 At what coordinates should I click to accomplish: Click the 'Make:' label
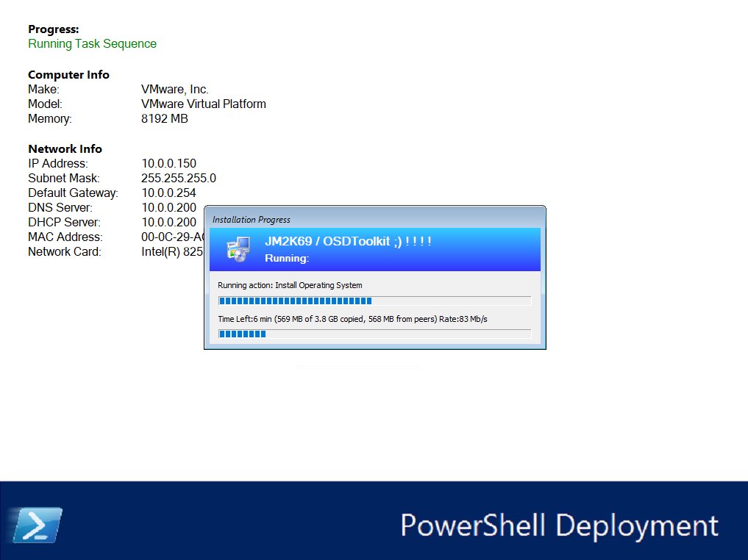pos(44,89)
